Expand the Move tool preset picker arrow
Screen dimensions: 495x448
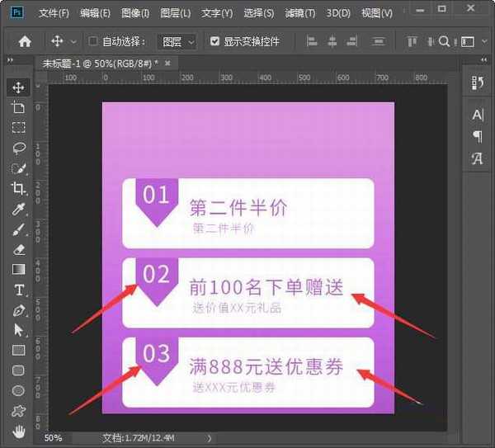73,41
